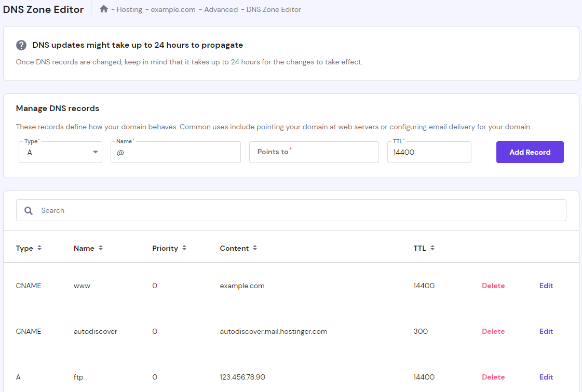Delete the www CNAME record
Image resolution: width=582 pixels, height=392 pixels.
[493, 286]
